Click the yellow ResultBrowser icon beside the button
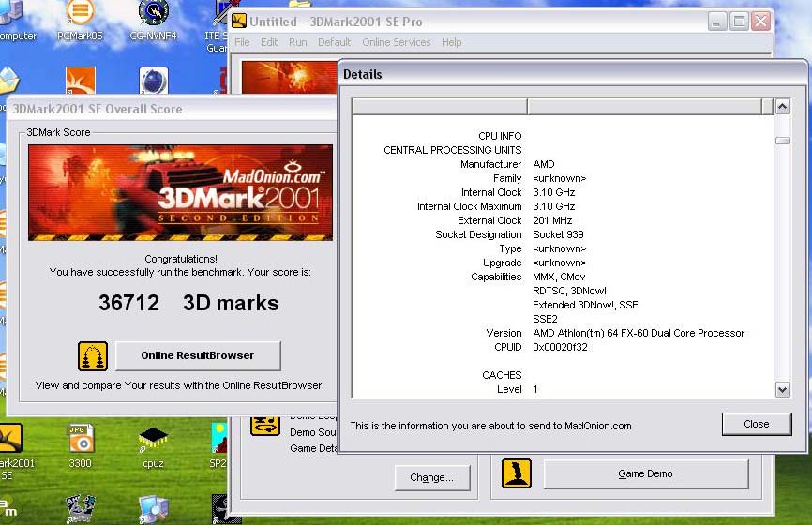This screenshot has height=525, width=812. [93, 356]
